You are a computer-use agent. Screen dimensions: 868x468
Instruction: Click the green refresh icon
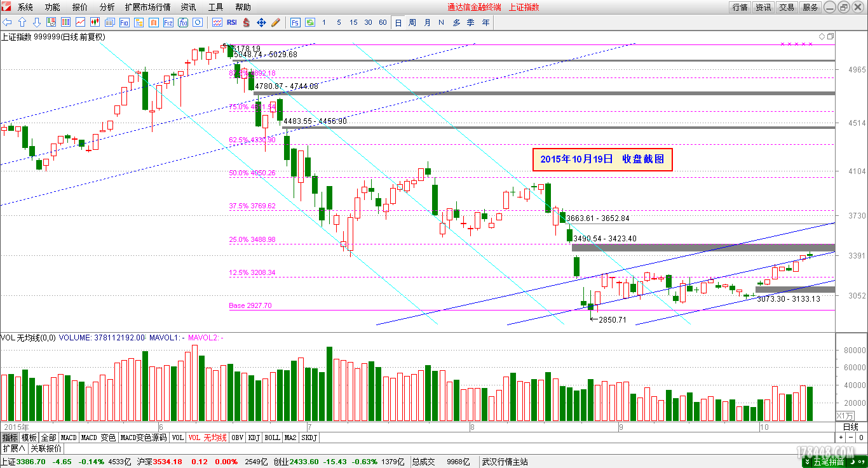pos(310,22)
